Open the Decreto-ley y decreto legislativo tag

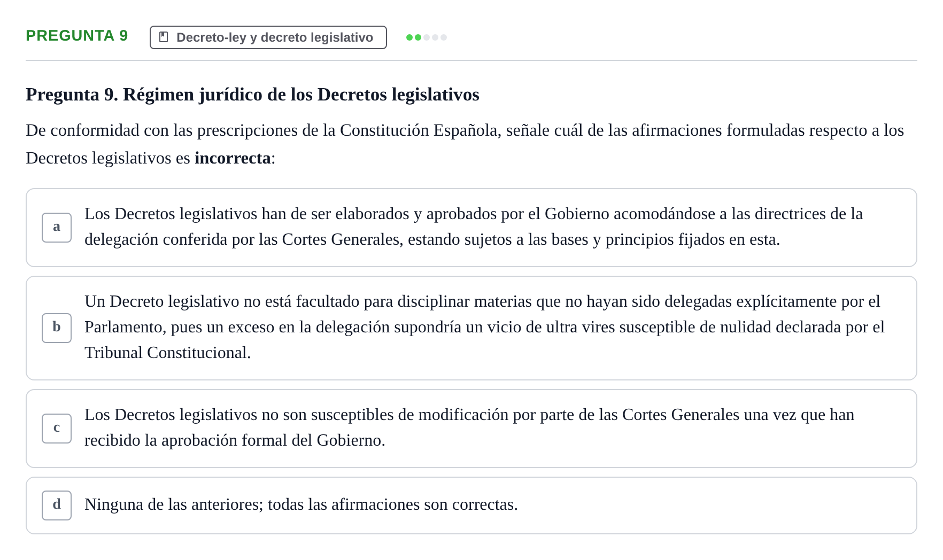(268, 37)
